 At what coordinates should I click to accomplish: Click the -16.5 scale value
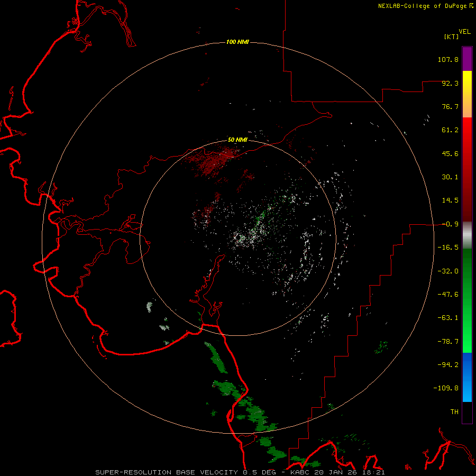[x=448, y=248]
